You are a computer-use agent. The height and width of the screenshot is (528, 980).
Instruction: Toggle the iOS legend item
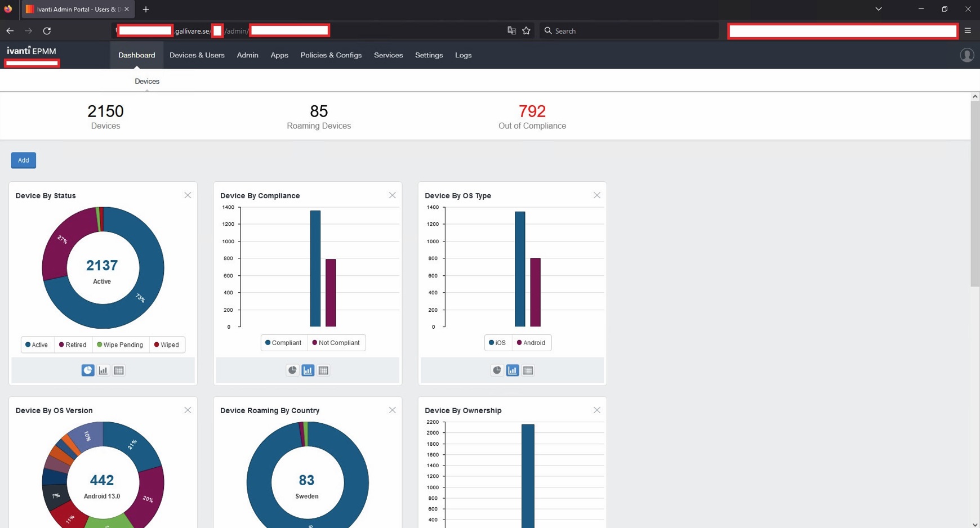click(497, 343)
